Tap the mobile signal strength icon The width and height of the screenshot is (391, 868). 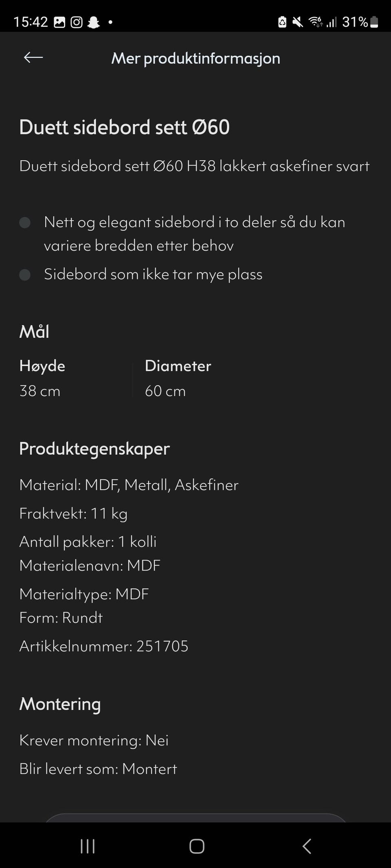point(332,22)
